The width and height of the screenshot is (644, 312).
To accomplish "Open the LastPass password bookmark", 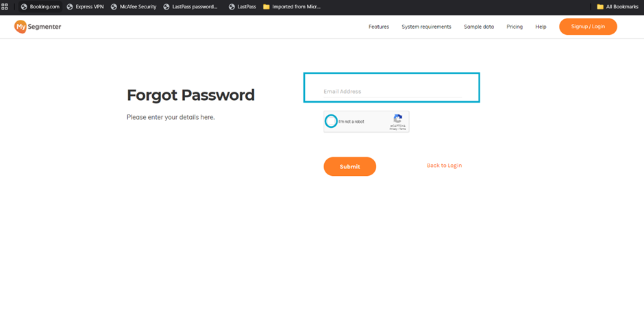I will click(x=190, y=7).
